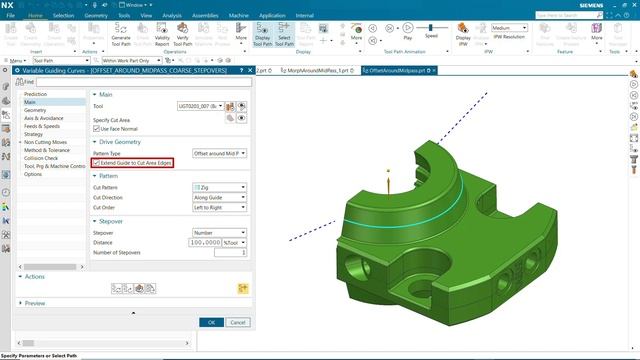Run Verify Tool Path

click(182, 34)
